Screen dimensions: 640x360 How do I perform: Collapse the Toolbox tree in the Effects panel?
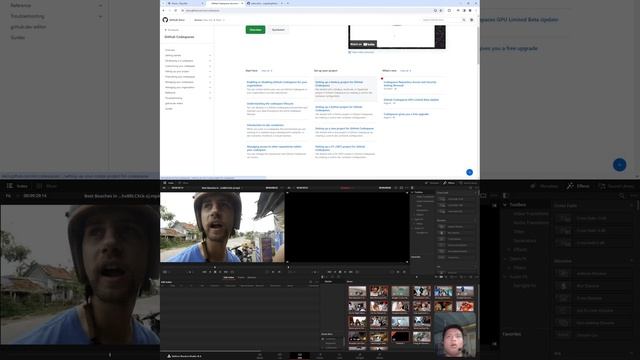click(x=413, y=192)
